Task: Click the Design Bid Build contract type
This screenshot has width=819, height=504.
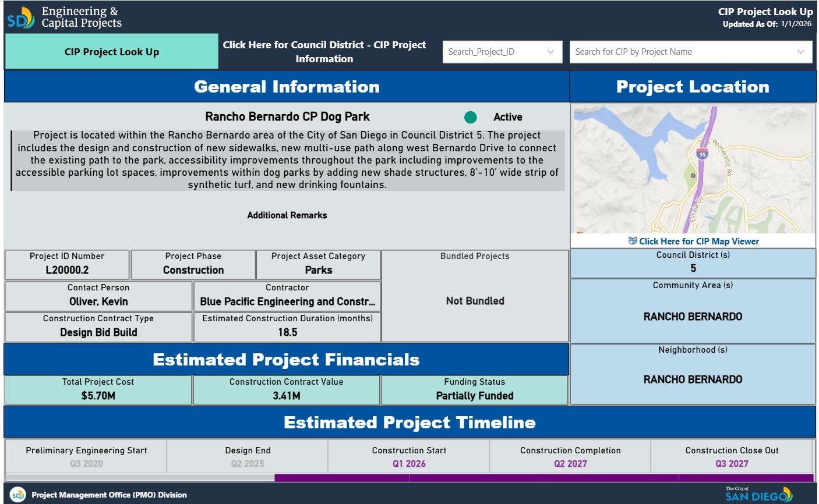Action: tap(98, 332)
